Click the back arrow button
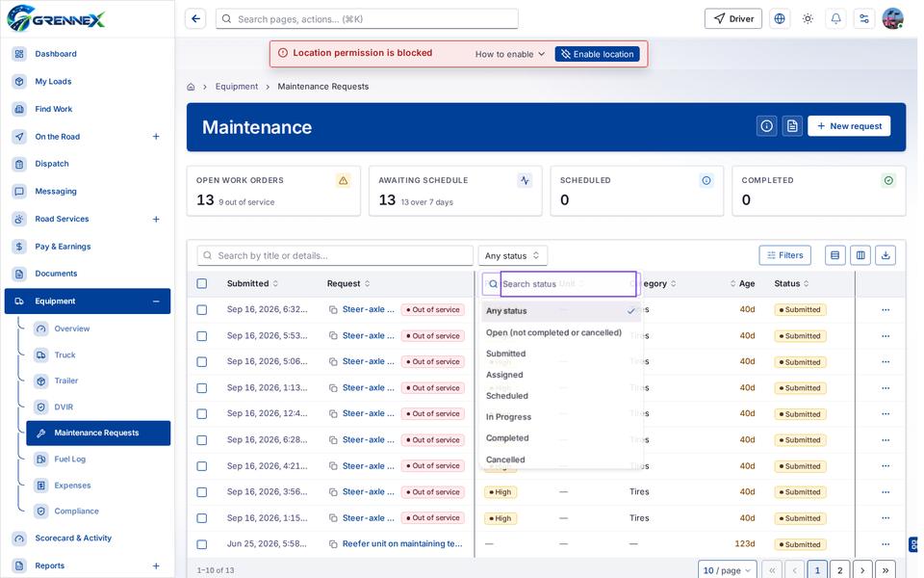Image resolution: width=924 pixels, height=578 pixels. tap(195, 19)
